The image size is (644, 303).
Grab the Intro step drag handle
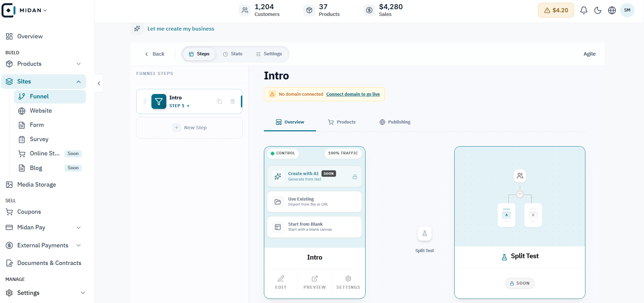coord(145,101)
